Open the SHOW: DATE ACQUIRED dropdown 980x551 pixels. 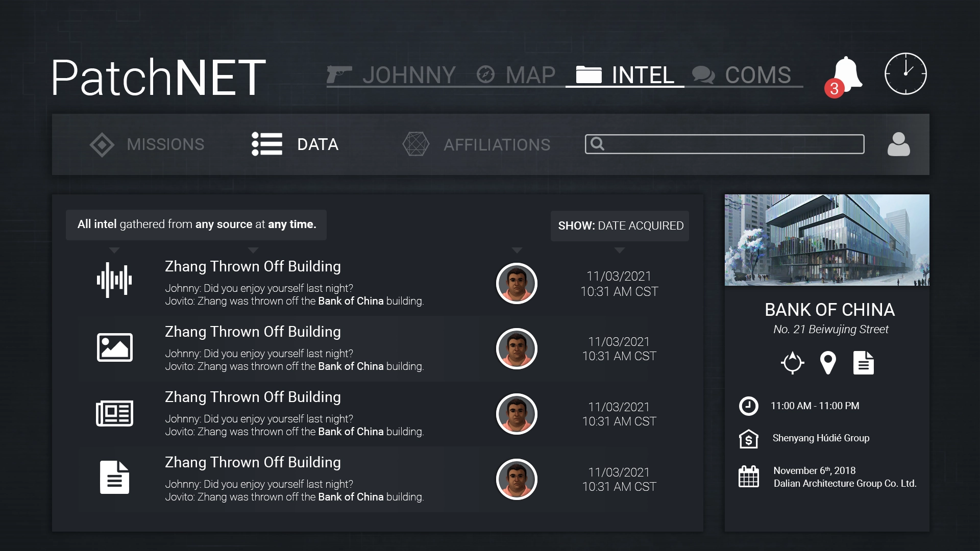coord(620,226)
